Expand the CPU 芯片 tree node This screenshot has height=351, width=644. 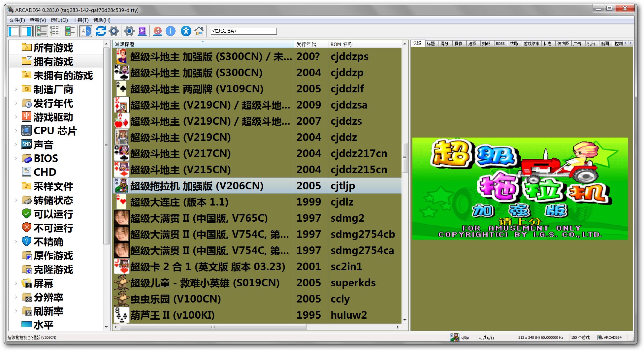[16, 131]
